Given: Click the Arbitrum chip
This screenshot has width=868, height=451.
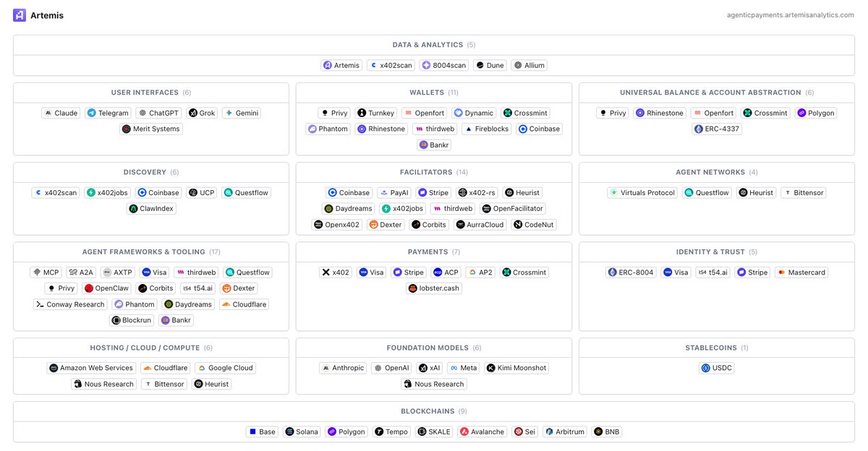Looking at the screenshot, I should 565,431.
